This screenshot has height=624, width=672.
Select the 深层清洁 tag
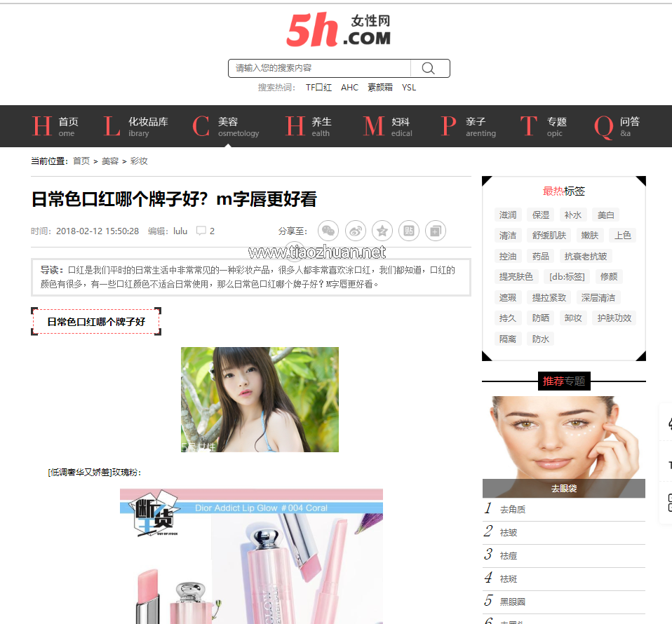pyautogui.click(x=598, y=298)
